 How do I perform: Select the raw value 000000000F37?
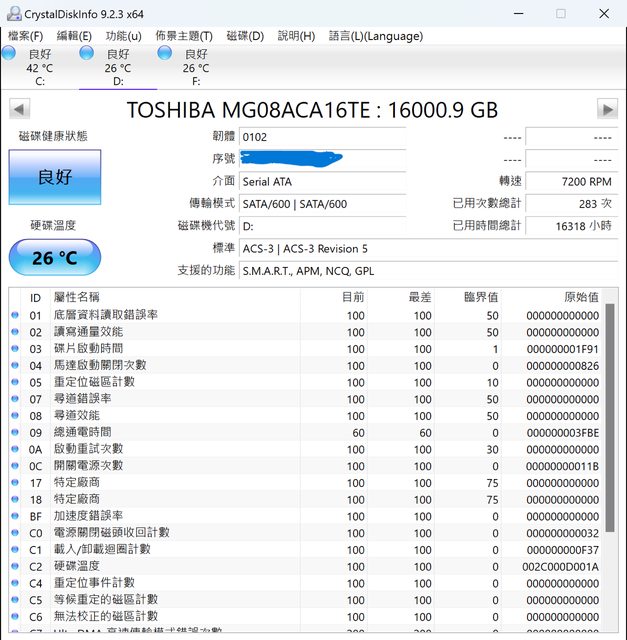click(563, 550)
